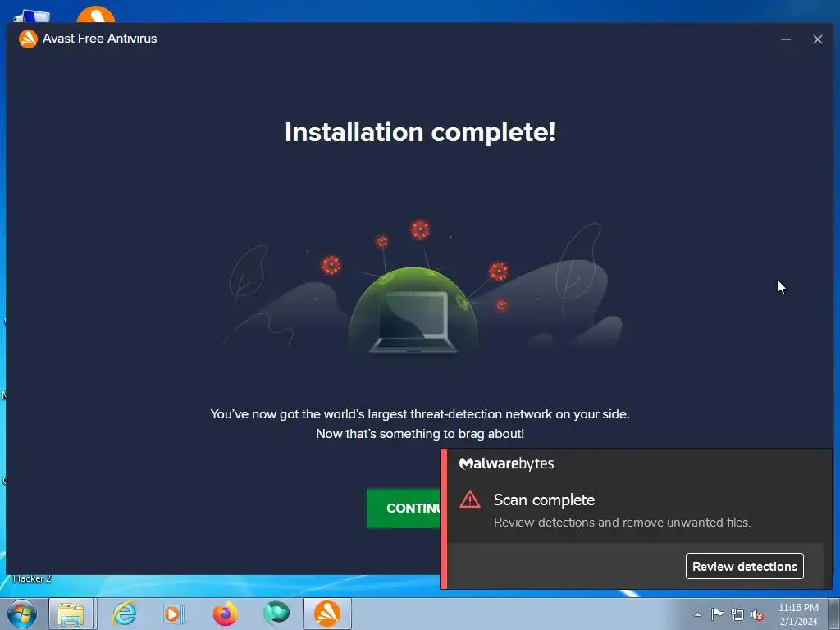This screenshot has height=630, width=840.
Task: Click 'Review detections and remove unwanted files' text
Action: tap(622, 523)
